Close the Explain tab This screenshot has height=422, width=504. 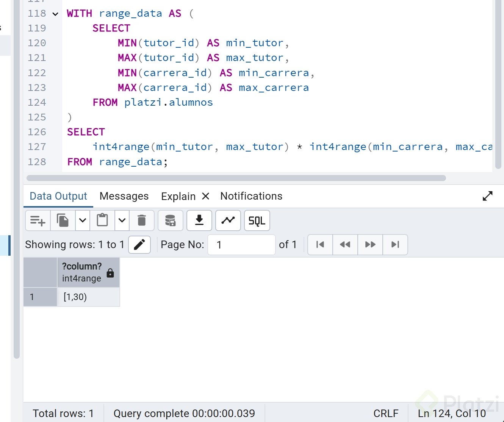pos(206,196)
